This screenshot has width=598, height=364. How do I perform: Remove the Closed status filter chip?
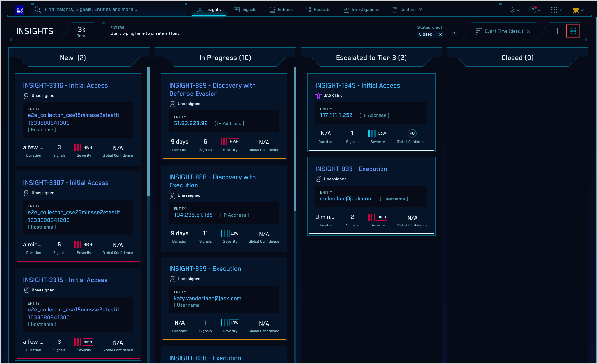click(440, 34)
